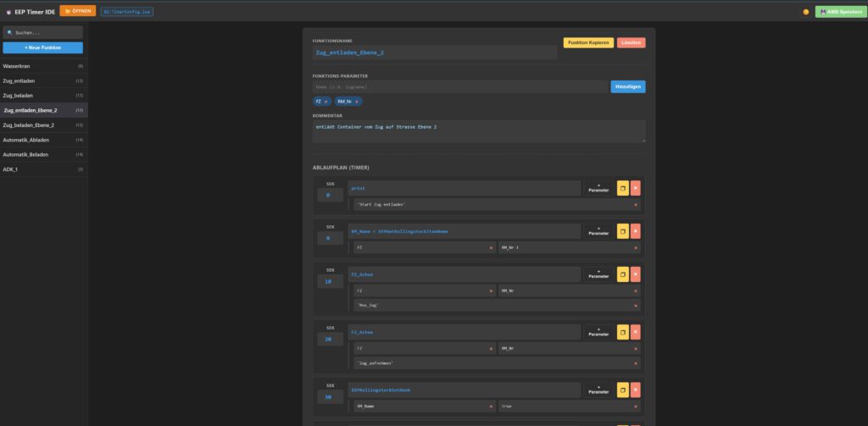
Task: Click Funktion Kopieren
Action: click(588, 42)
